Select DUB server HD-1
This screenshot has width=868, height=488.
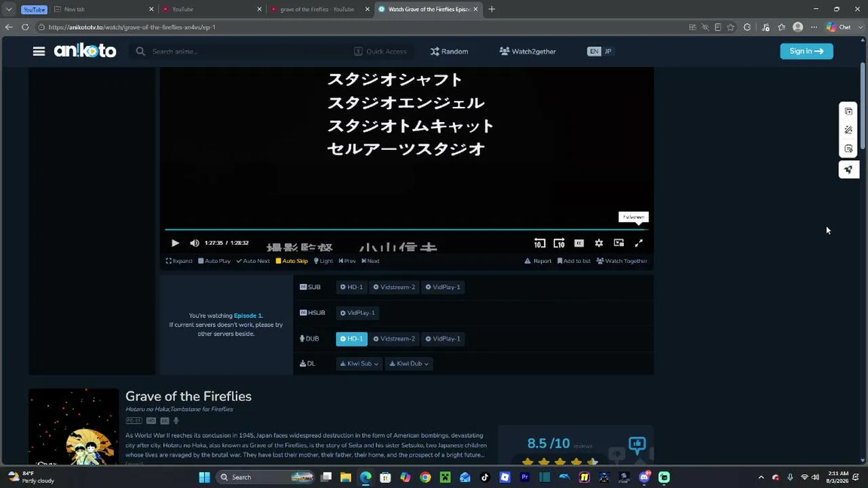tap(351, 339)
